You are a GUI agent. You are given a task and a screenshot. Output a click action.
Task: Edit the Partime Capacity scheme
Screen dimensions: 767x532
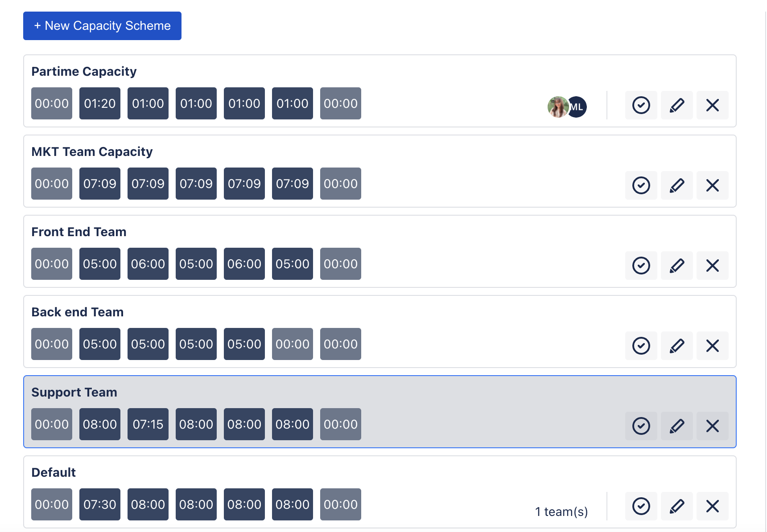coord(676,105)
